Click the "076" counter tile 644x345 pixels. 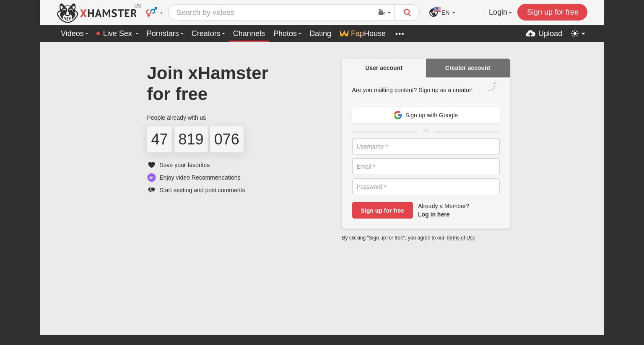[x=227, y=139]
